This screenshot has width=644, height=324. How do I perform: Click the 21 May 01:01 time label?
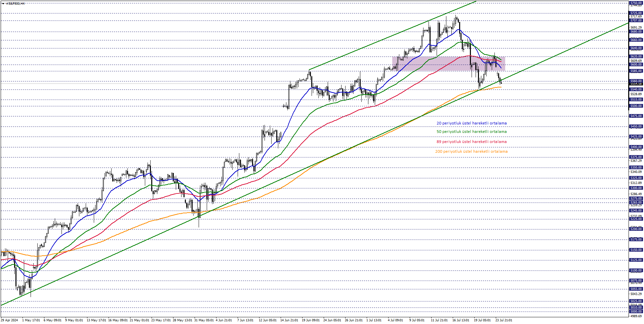tap(139, 320)
